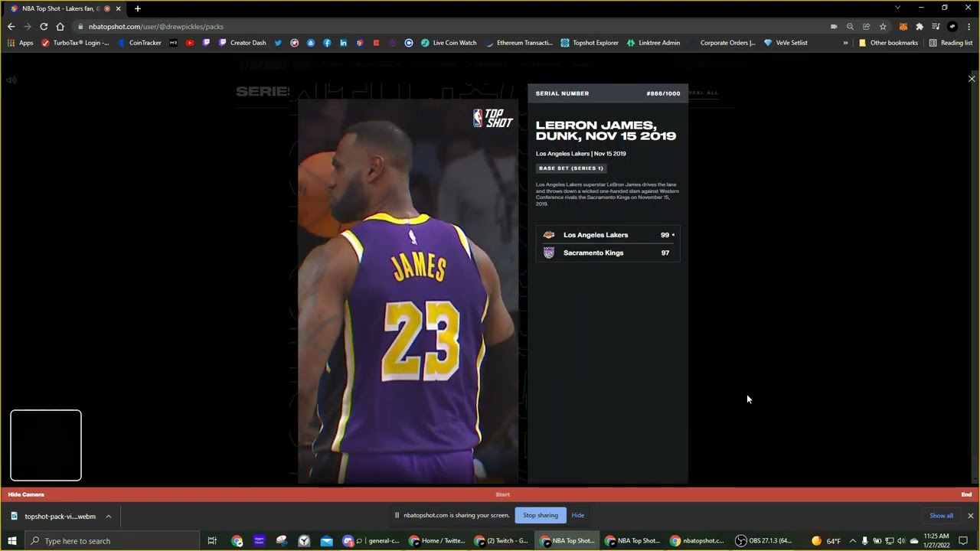Go back to previous page
Screen dimensions: 980x551
tap(11, 26)
